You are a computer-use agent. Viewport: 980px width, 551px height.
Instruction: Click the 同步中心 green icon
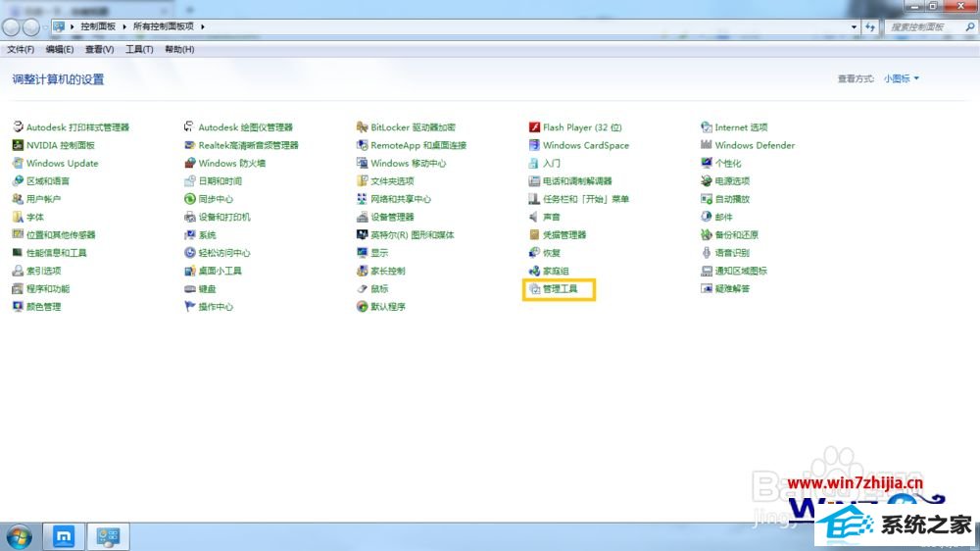[190, 199]
